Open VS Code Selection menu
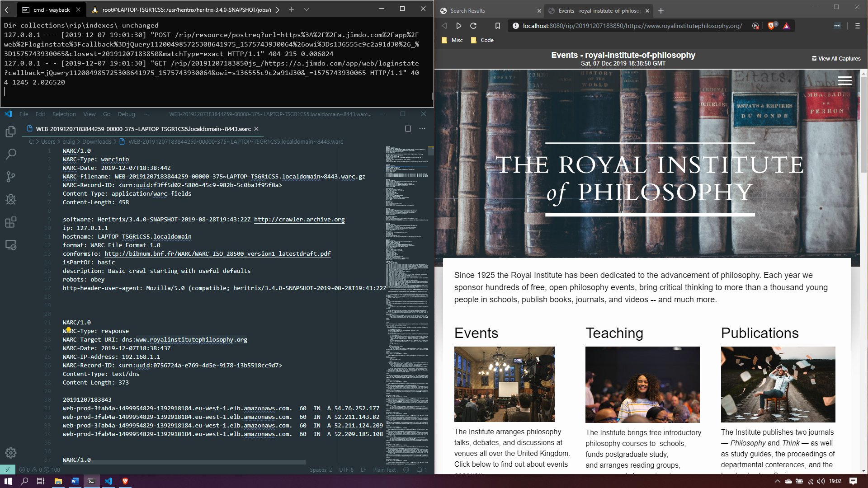This screenshot has height=488, width=868. 64,114
